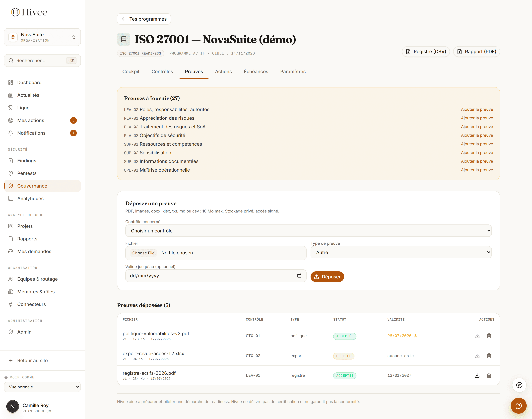Image resolution: width=532 pixels, height=419 pixels.
Task: Click Camille Roy's avatar
Action: 12,407
